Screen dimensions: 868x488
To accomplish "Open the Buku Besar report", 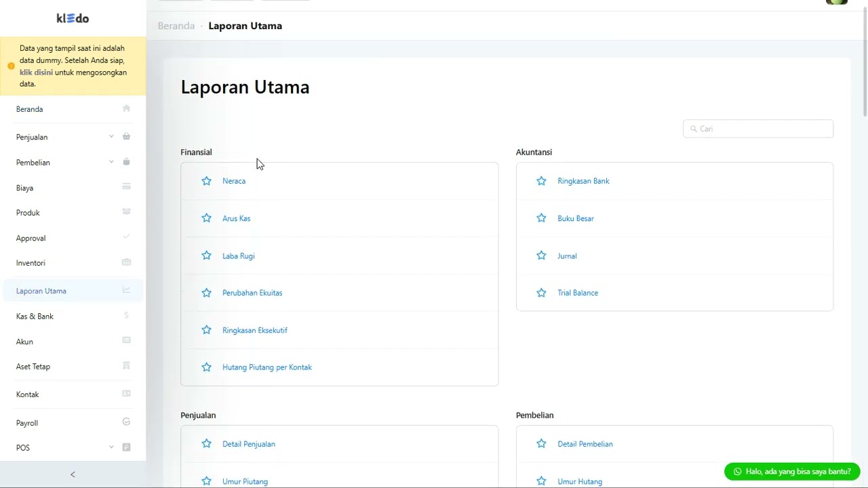I will pos(576,218).
